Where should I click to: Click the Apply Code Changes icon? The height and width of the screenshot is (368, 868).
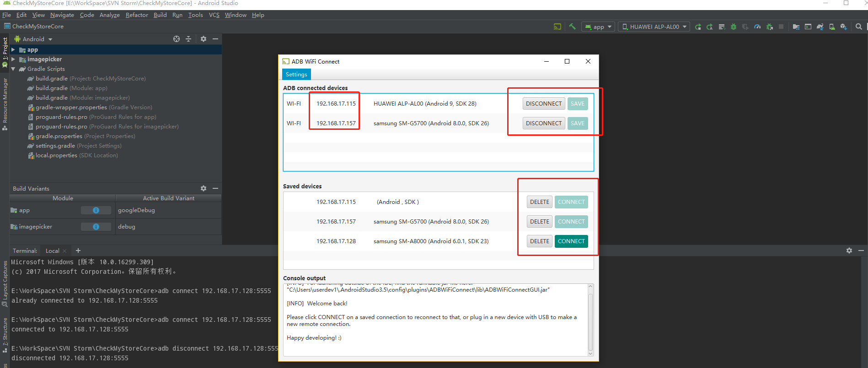coord(722,27)
